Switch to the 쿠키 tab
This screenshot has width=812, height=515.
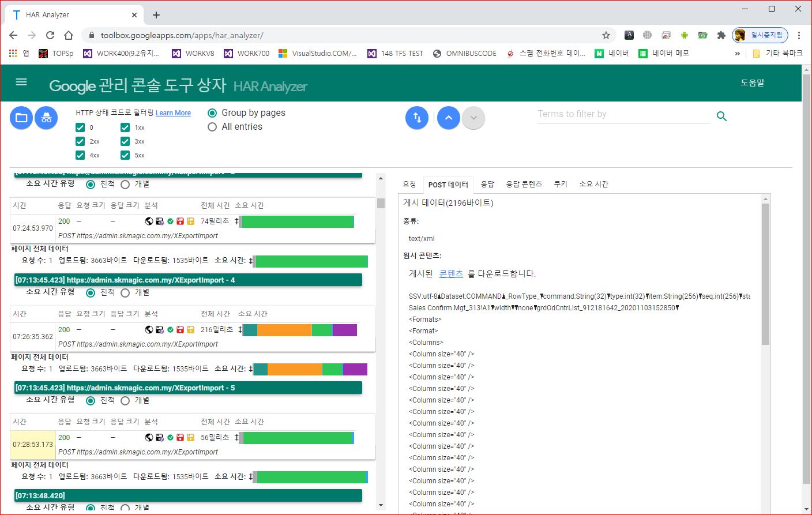pyautogui.click(x=559, y=183)
